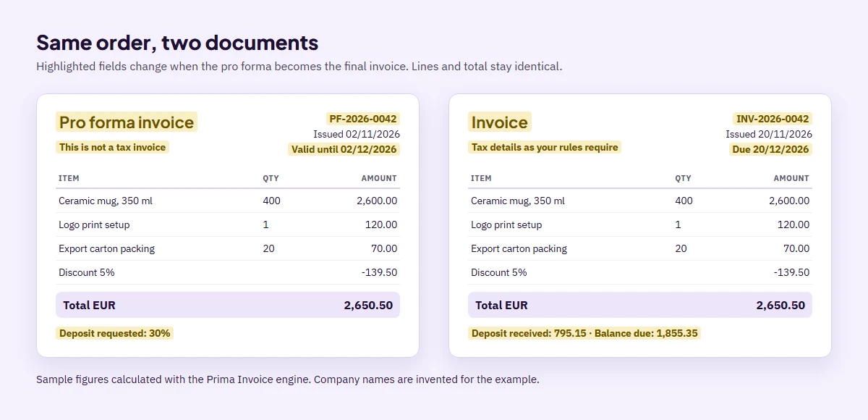Click 'Deposit received: 795.15 · Balance due' line

[584, 333]
